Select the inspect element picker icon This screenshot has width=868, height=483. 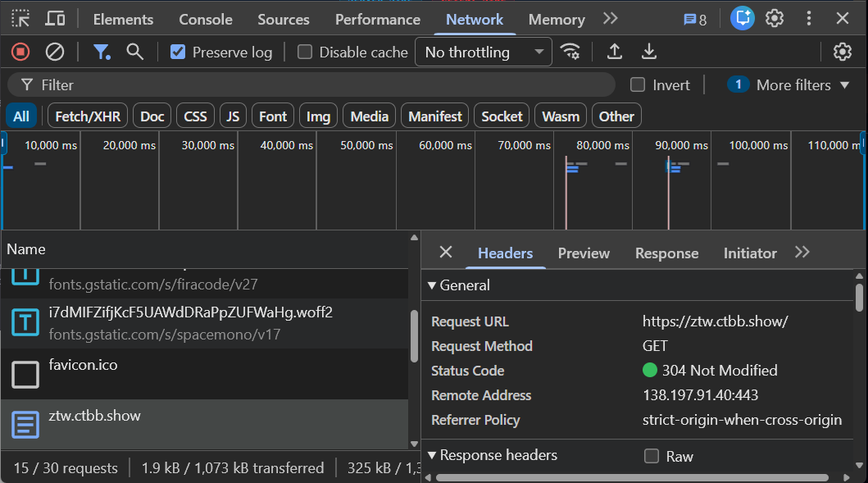point(20,18)
